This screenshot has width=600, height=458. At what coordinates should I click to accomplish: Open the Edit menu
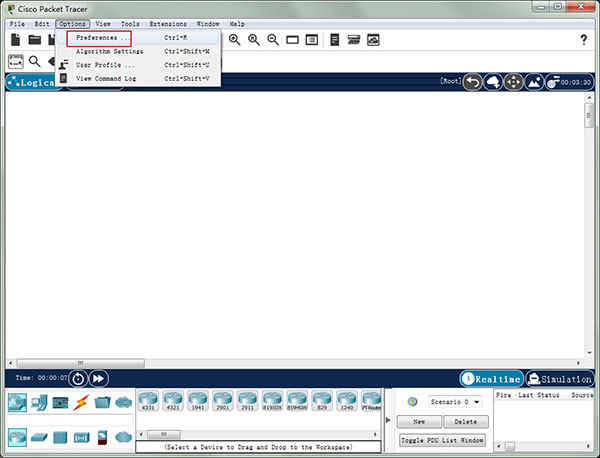42,24
